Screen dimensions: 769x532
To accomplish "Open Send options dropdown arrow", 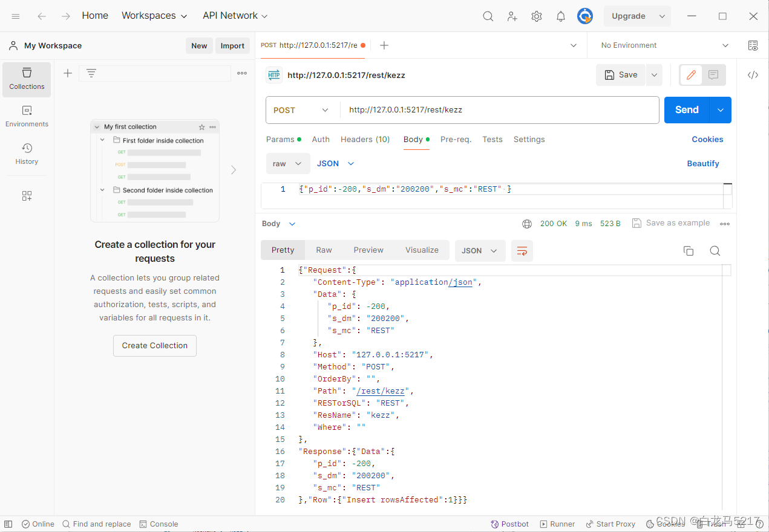I will click(x=721, y=110).
